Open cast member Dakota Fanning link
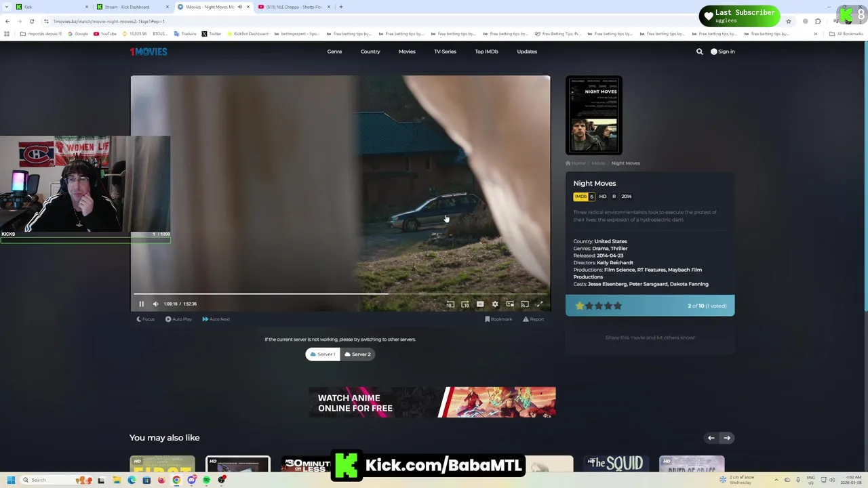Viewport: 868px width, 488px height. click(x=689, y=284)
